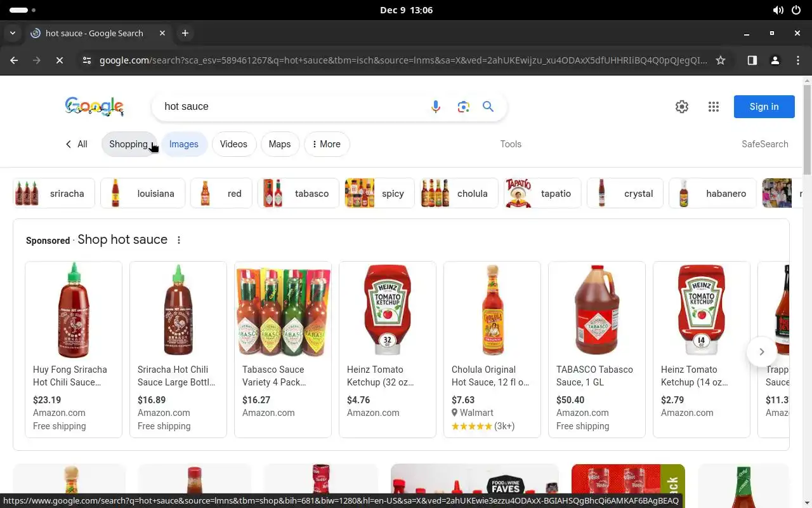Stop loading the page
Screen dimensions: 812x508
tap(59, 60)
